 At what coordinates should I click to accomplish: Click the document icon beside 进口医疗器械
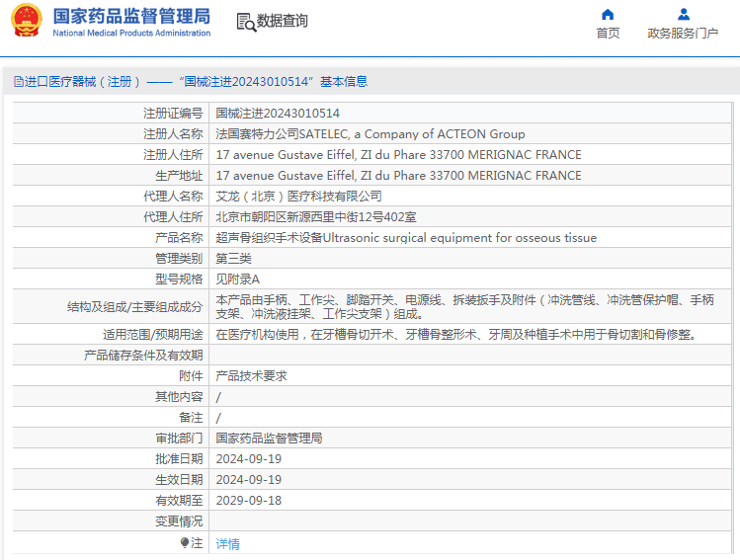[19, 82]
